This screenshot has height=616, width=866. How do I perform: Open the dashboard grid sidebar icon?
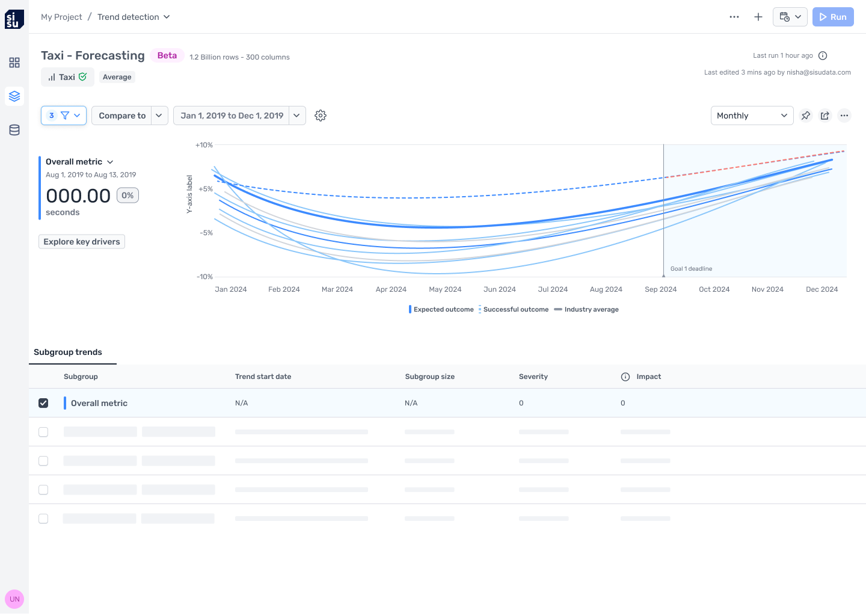[x=14, y=63]
